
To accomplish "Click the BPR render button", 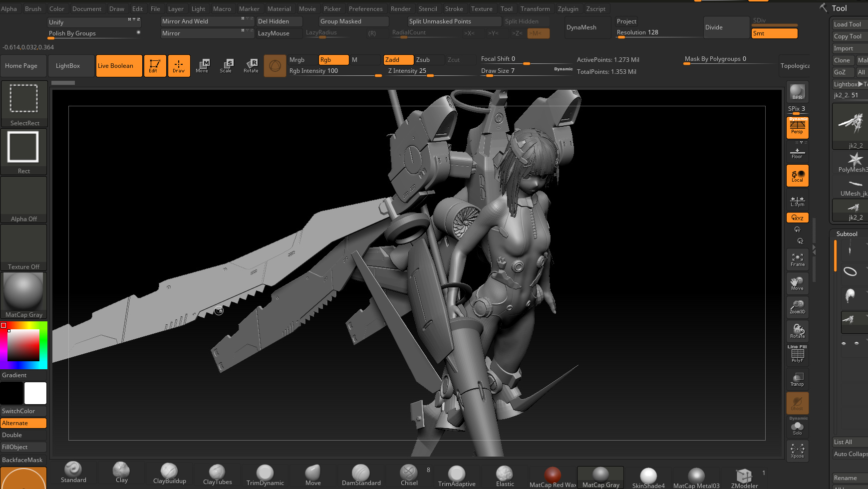I will [x=797, y=92].
